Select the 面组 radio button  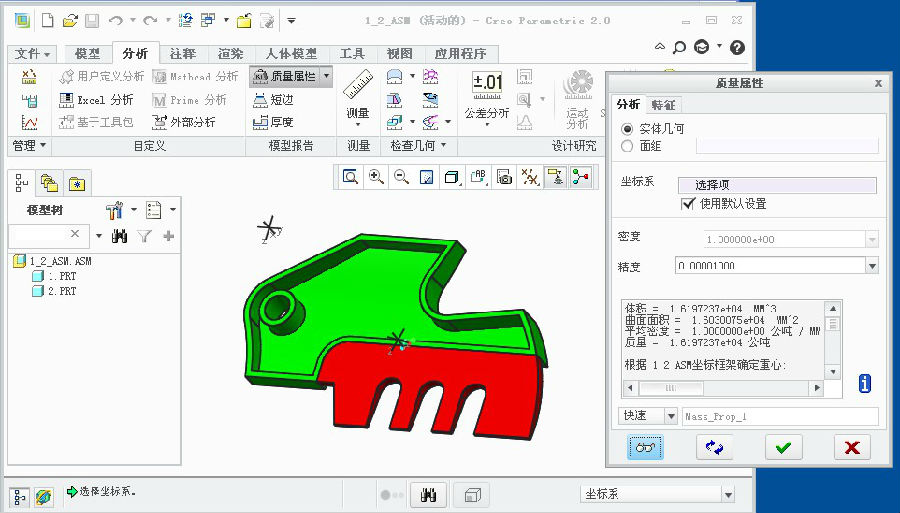[627, 146]
